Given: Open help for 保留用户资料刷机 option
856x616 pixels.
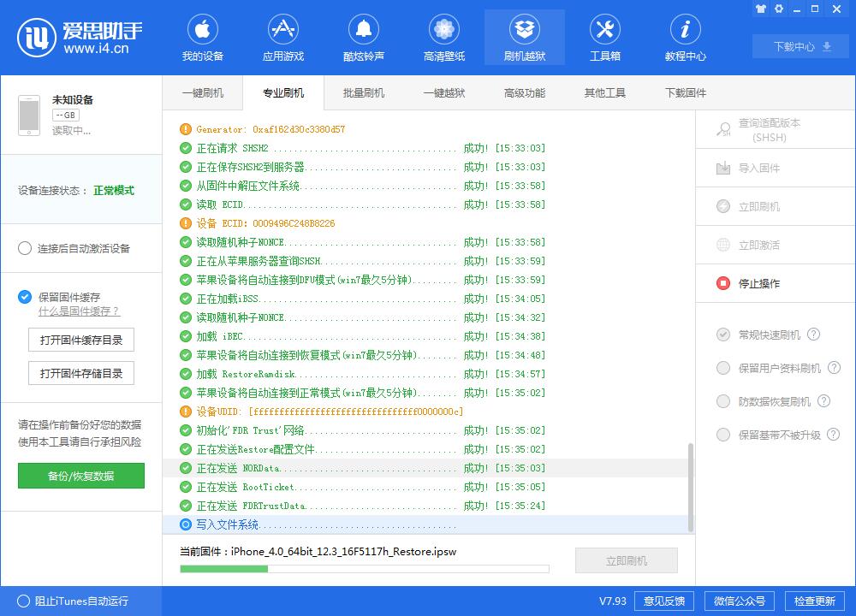Looking at the screenshot, I should pos(834,368).
